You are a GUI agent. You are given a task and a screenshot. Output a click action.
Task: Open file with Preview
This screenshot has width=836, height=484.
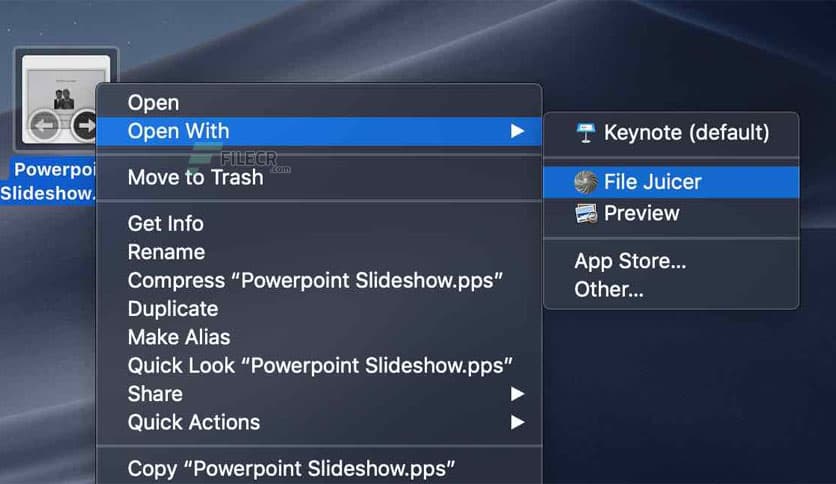click(x=671, y=214)
